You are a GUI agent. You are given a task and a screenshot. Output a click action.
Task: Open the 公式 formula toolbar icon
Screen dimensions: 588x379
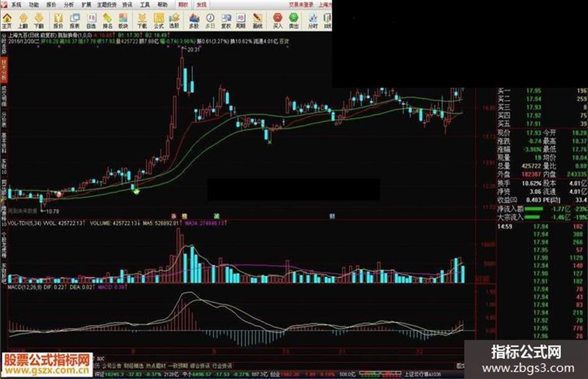(159, 21)
